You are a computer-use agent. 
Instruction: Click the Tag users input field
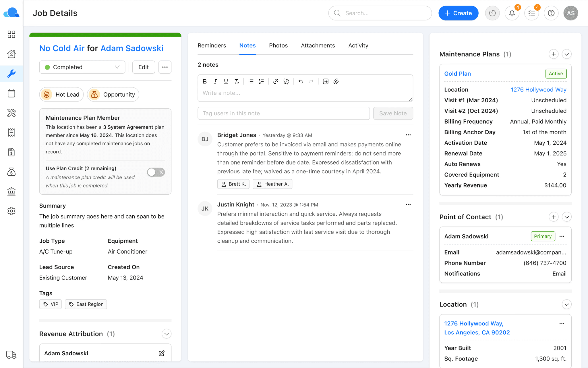click(284, 113)
